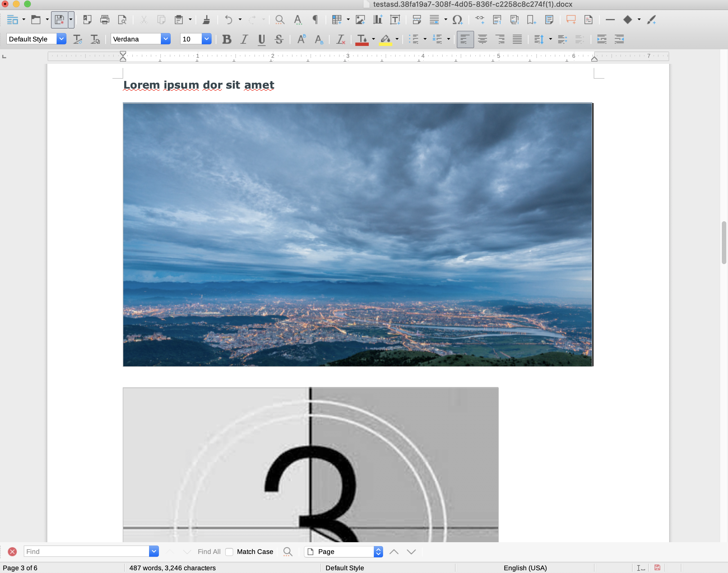The image size is (728, 573).
Task: Apply red font color
Action: pyautogui.click(x=362, y=39)
